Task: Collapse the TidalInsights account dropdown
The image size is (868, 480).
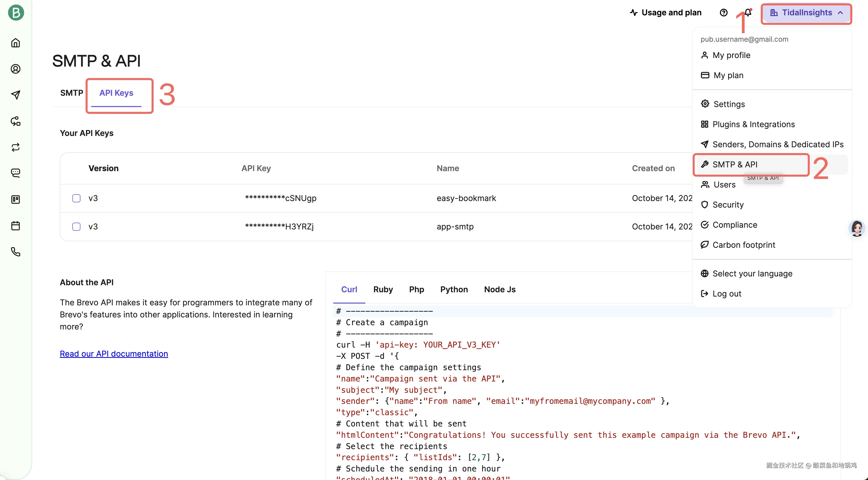Action: point(806,13)
